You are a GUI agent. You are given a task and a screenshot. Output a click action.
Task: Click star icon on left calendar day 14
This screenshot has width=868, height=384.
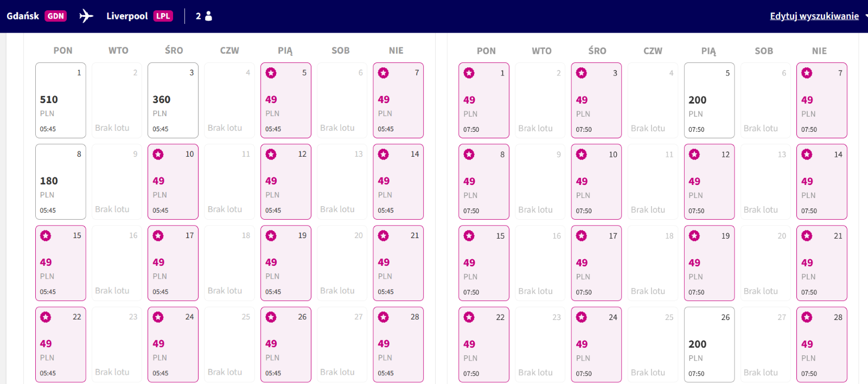[384, 154]
